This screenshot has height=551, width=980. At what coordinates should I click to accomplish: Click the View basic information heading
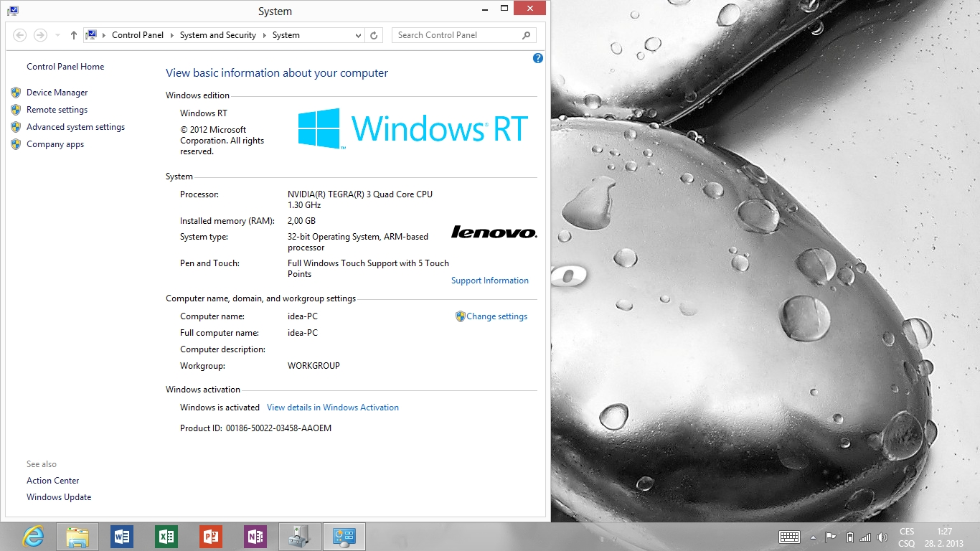point(277,73)
